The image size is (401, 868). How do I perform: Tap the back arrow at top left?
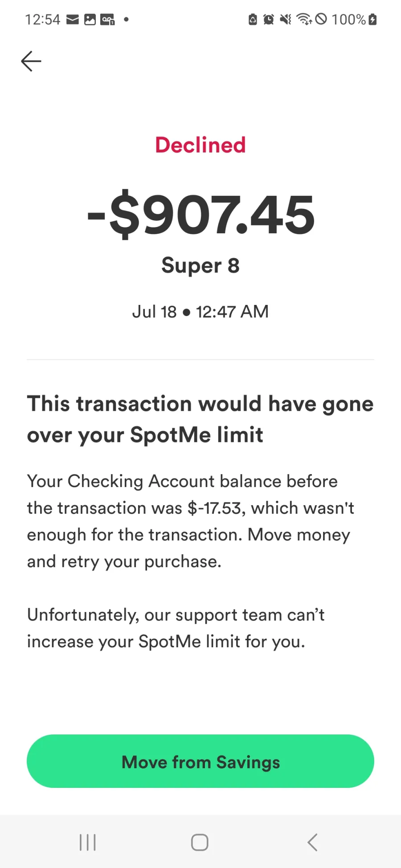point(31,61)
